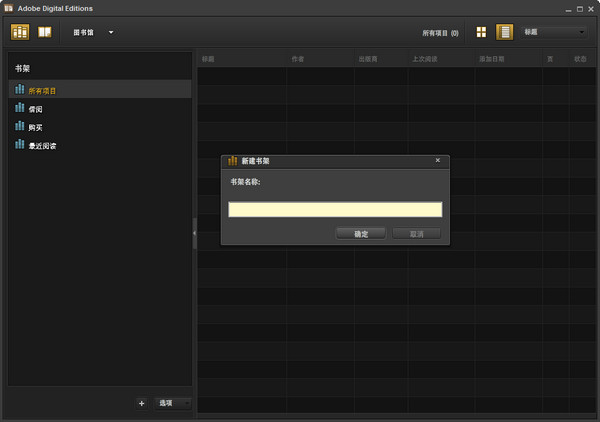Viewport: 600px width, 422px height.
Task: Open the 借阅 bookshelf
Action: 35,108
